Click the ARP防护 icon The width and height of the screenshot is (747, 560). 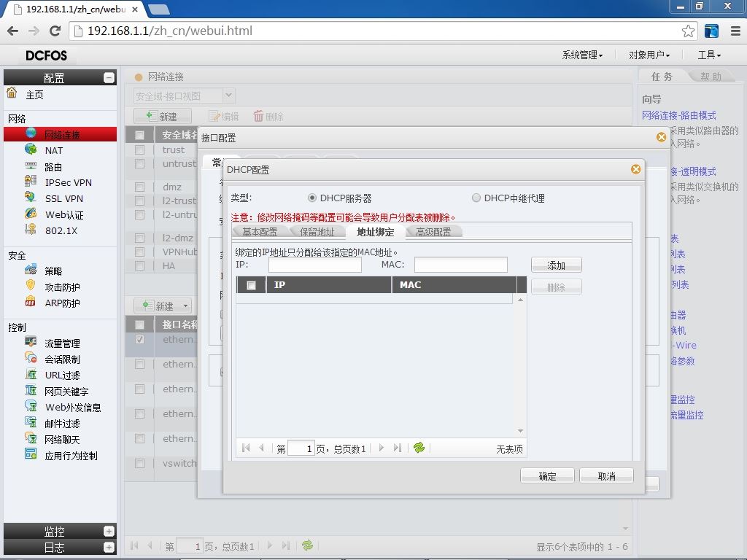31,302
